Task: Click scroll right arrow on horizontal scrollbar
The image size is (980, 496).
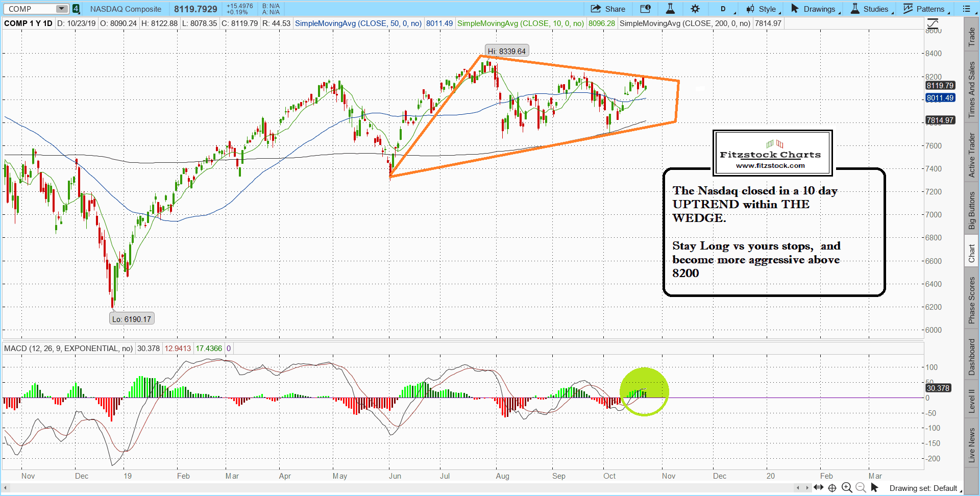Action: pyautogui.click(x=807, y=488)
